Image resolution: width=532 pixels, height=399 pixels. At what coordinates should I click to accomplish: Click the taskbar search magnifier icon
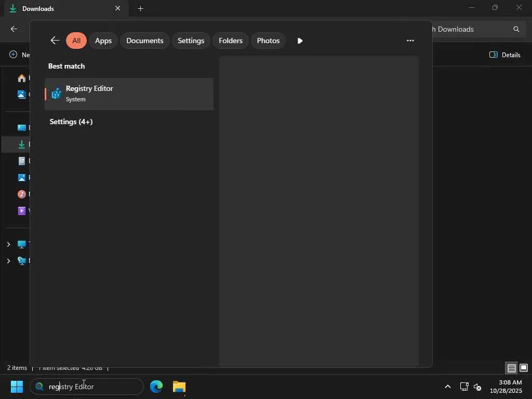click(39, 386)
